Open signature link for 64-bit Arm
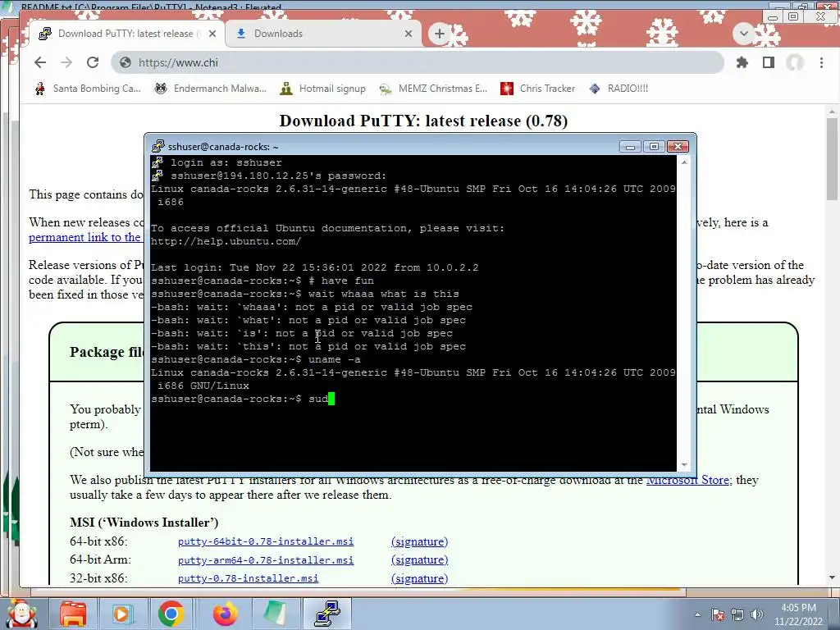 click(x=419, y=559)
